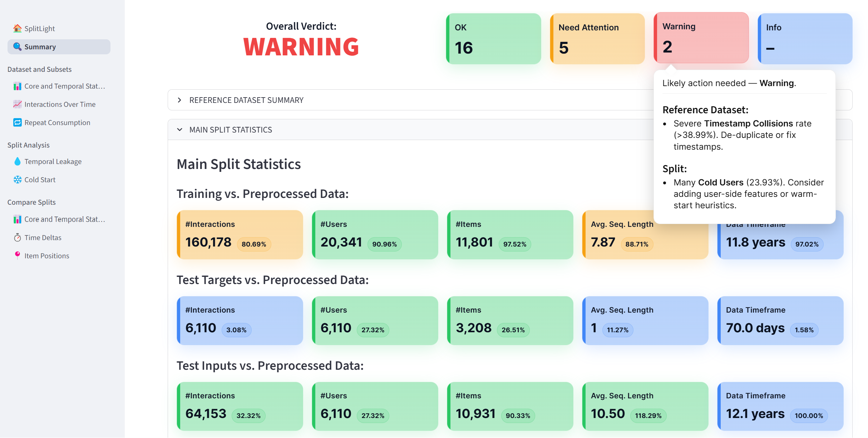Go to the Temporal Leakage page

click(53, 161)
